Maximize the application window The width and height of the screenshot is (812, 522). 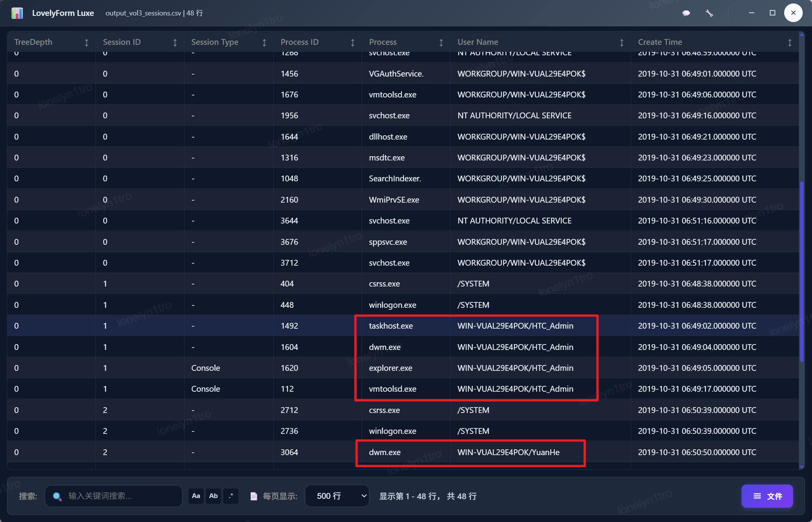pyautogui.click(x=773, y=13)
